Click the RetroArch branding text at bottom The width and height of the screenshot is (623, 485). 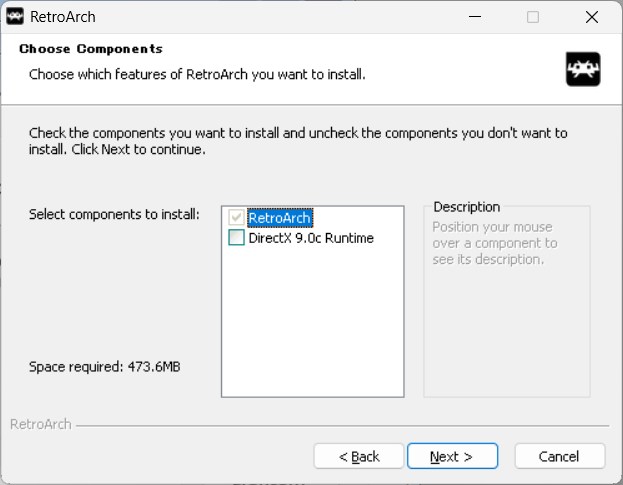41,425
